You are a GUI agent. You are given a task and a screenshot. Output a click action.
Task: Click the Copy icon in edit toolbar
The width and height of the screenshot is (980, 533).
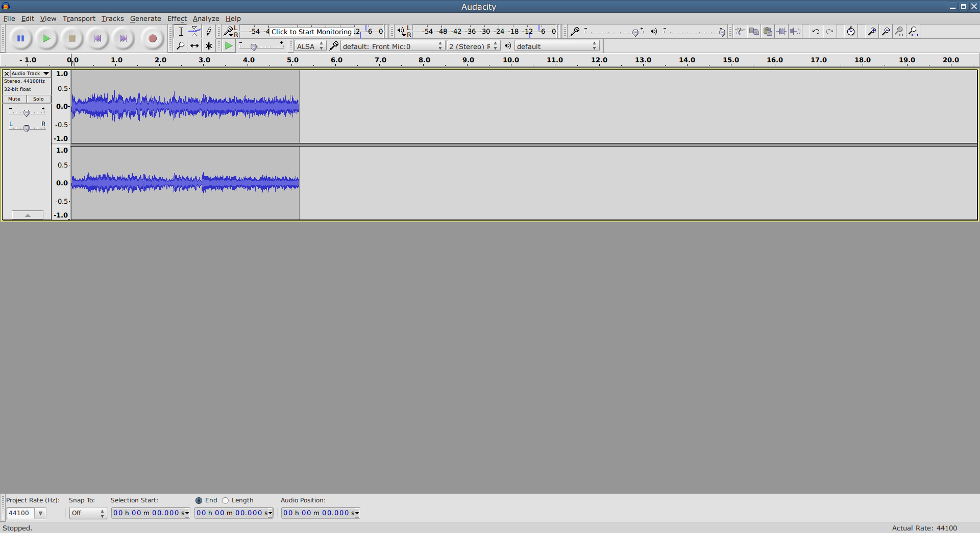754,32
